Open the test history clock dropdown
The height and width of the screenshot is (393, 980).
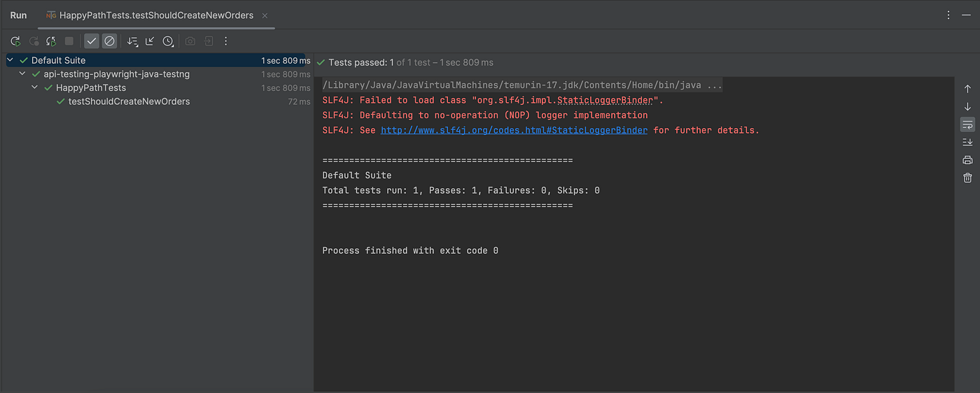coord(168,41)
